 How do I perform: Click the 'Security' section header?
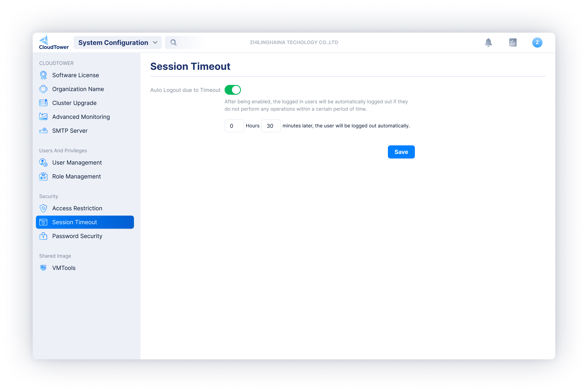[49, 196]
